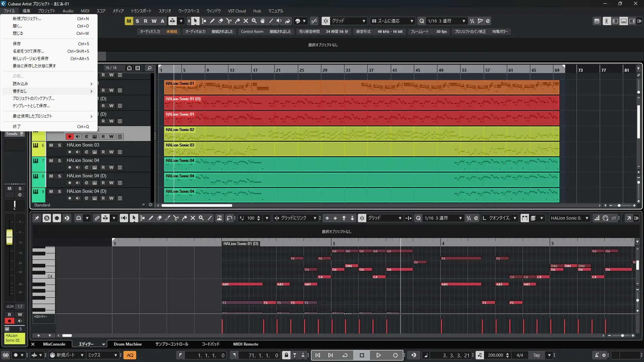Screen dimensions: 644x362
Task: Select the Glue tool in main toolbar
Action: 237,21
